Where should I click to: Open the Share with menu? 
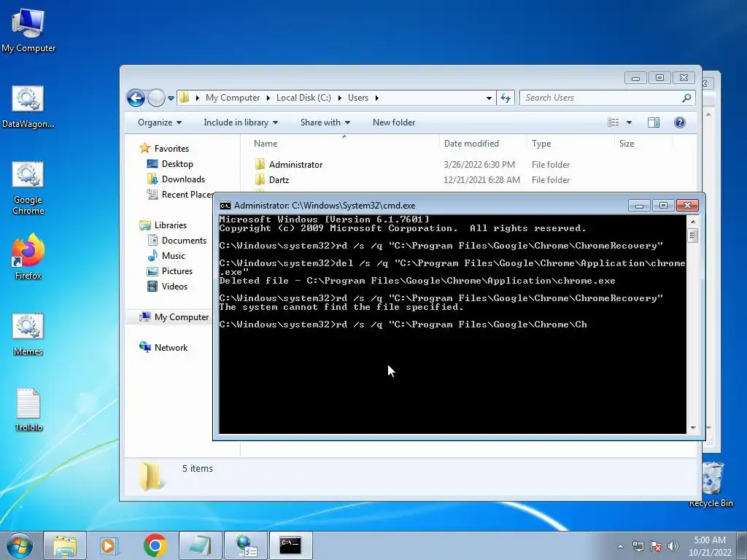click(325, 122)
